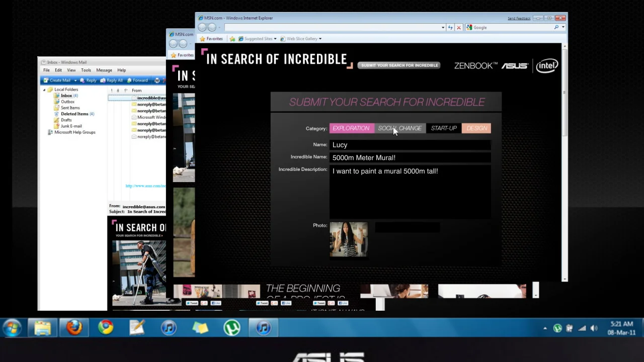Select Deleted Items folder
The height and width of the screenshot is (362, 644).
[x=74, y=114]
